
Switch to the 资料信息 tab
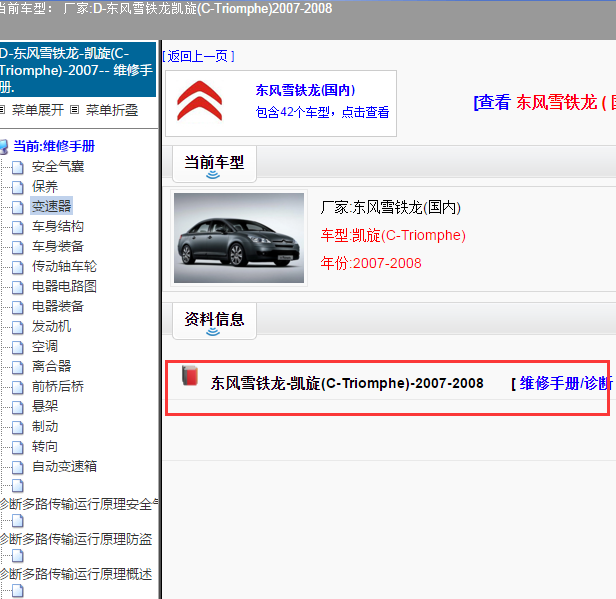coord(214,321)
